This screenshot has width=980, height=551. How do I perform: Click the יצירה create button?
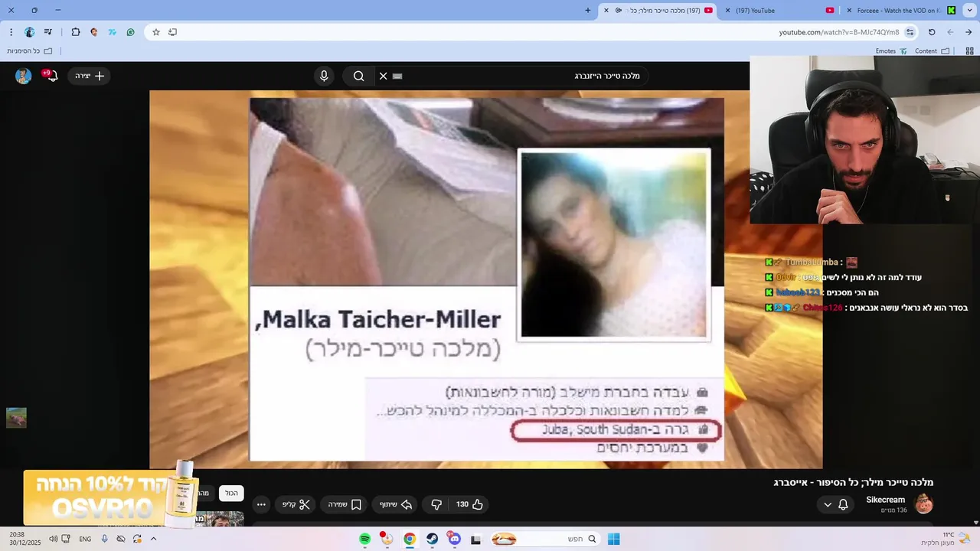(90, 76)
